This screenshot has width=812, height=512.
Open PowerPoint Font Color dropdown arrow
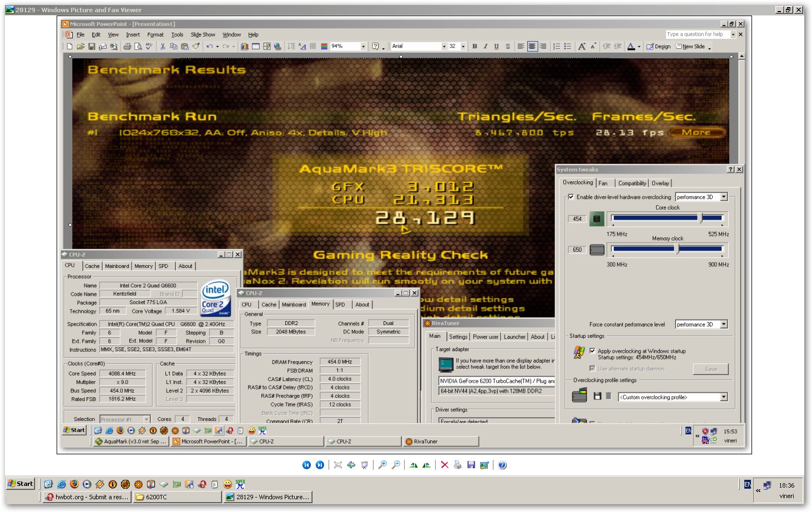click(639, 47)
